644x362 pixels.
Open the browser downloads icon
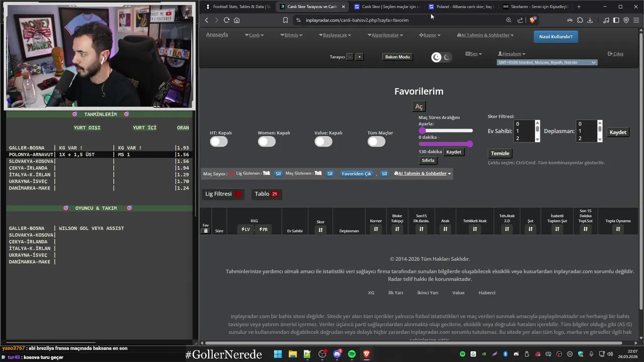tap(590, 20)
